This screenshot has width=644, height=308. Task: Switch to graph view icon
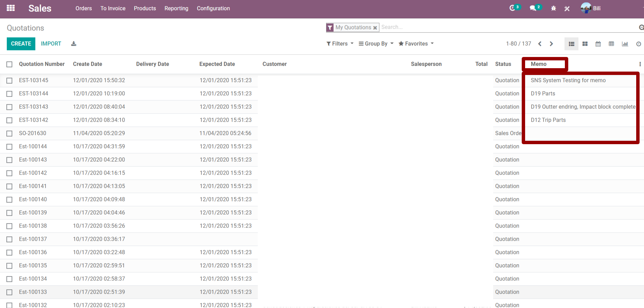point(625,44)
